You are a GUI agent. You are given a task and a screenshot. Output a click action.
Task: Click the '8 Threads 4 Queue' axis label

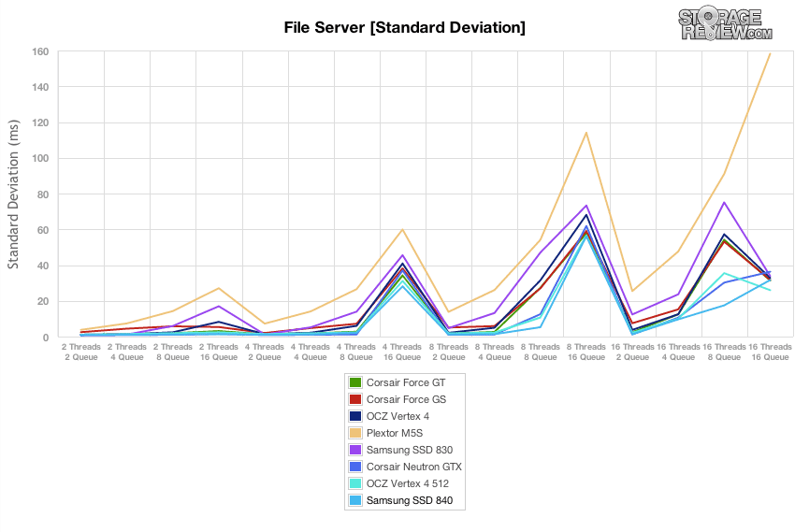pos(495,352)
